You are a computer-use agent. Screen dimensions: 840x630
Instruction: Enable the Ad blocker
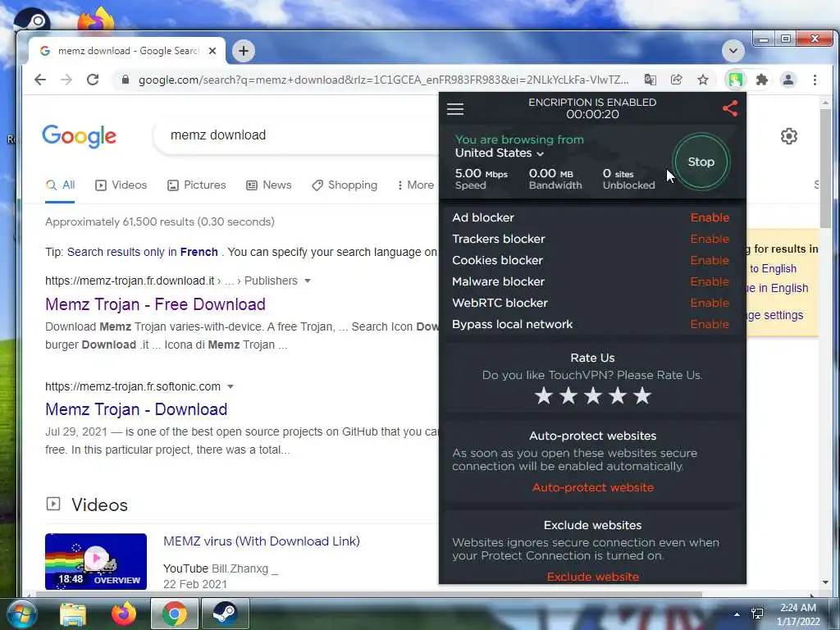(x=710, y=217)
